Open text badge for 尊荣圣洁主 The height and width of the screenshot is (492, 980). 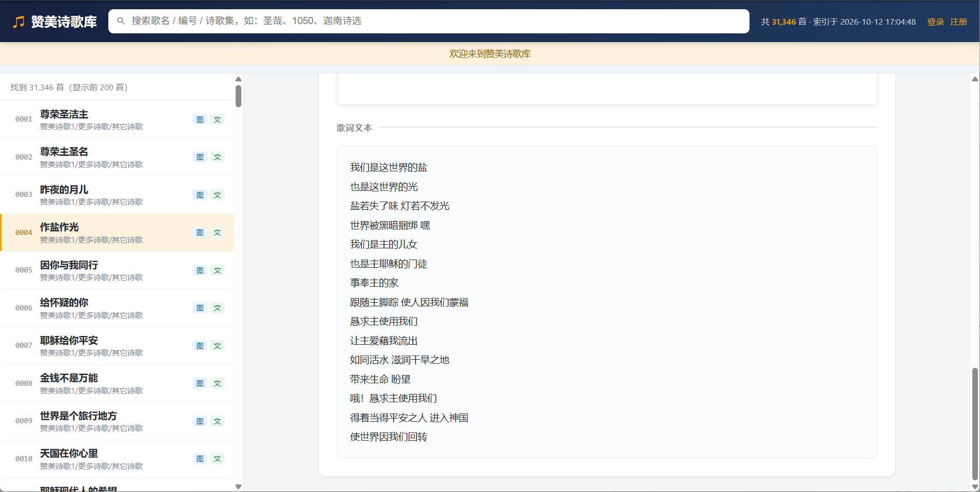pyautogui.click(x=218, y=120)
